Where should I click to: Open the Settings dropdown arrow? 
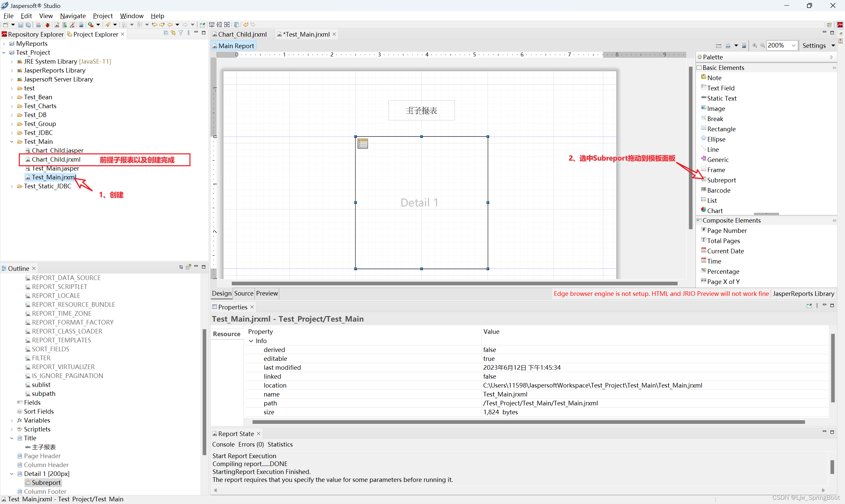pos(833,46)
